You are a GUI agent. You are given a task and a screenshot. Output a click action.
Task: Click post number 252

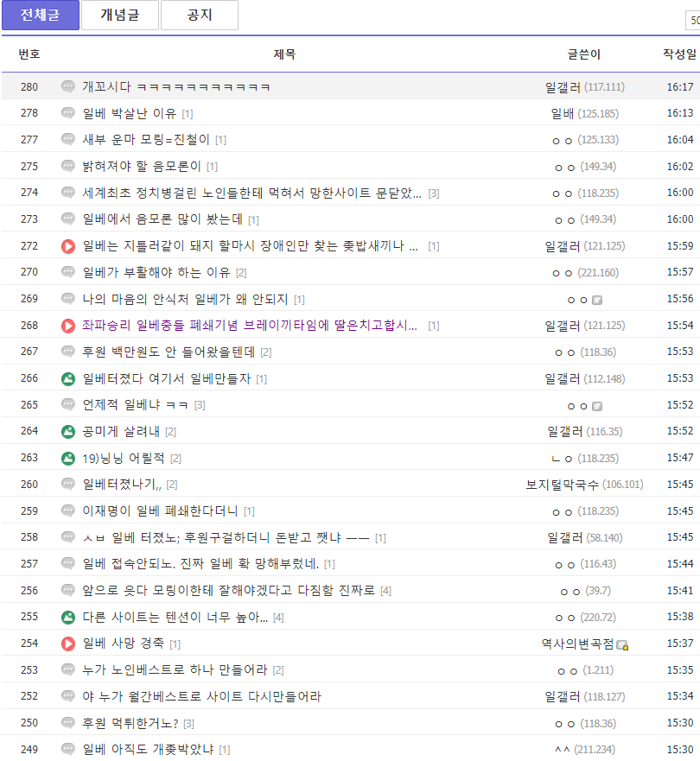point(29,696)
